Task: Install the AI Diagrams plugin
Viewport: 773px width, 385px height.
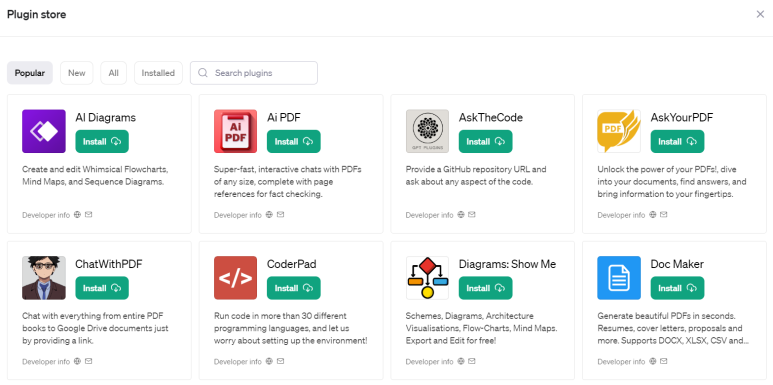Action: click(102, 141)
